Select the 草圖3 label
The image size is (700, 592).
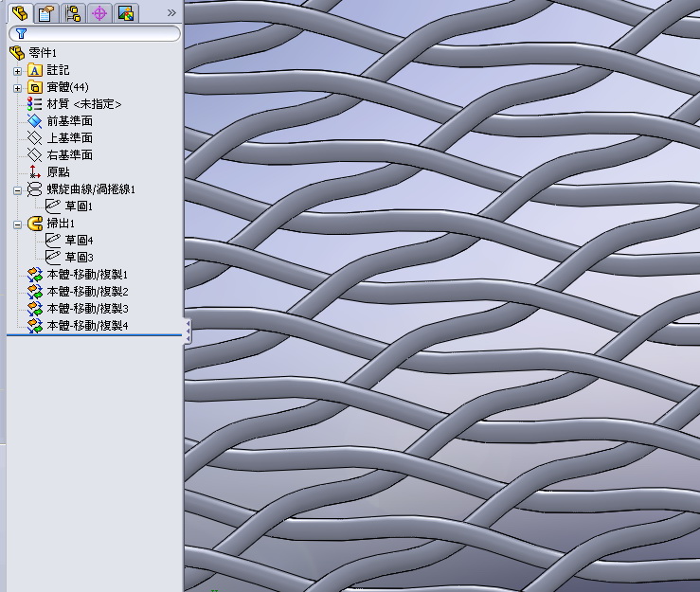point(79,257)
